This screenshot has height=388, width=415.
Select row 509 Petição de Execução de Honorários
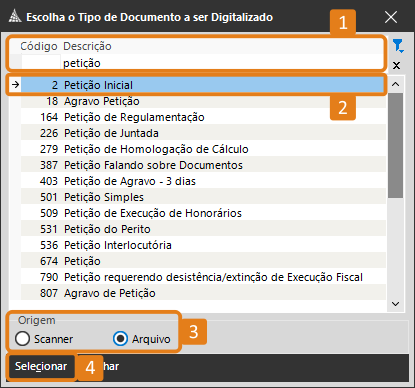[x=203, y=213]
